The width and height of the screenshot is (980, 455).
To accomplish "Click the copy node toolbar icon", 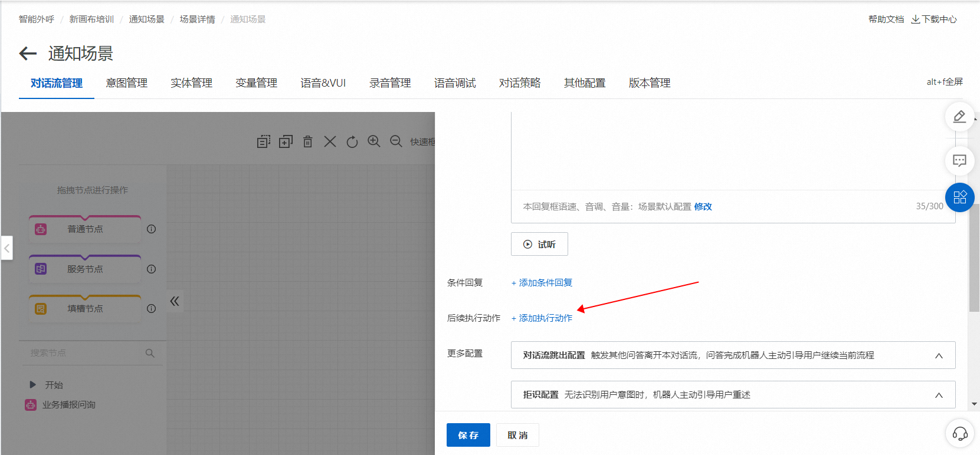I will (x=264, y=141).
